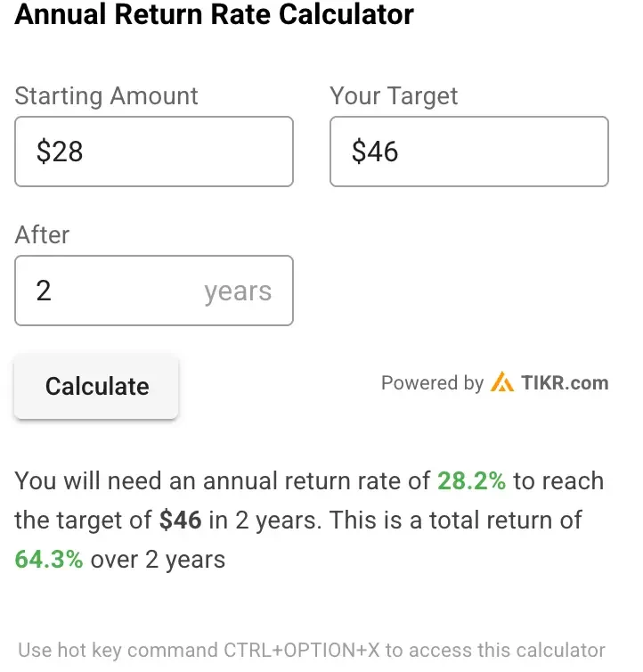
Task: Select the Your Target input box
Action: point(469,152)
